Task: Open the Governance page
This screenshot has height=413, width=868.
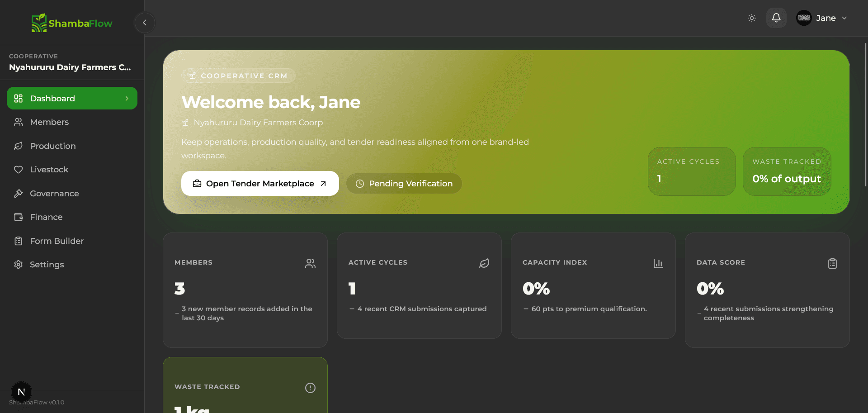Action: coord(72,193)
